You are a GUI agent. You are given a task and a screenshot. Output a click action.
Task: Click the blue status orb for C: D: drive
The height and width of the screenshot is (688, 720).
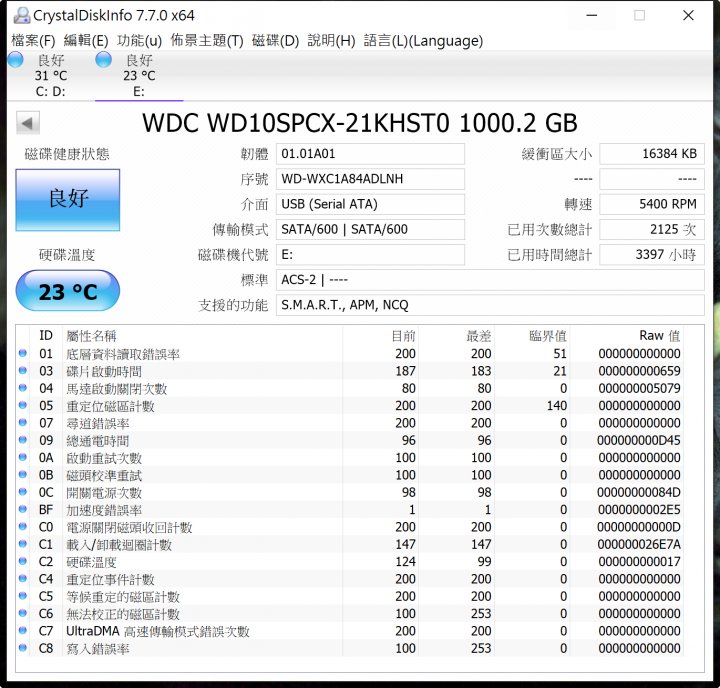[x=15, y=60]
